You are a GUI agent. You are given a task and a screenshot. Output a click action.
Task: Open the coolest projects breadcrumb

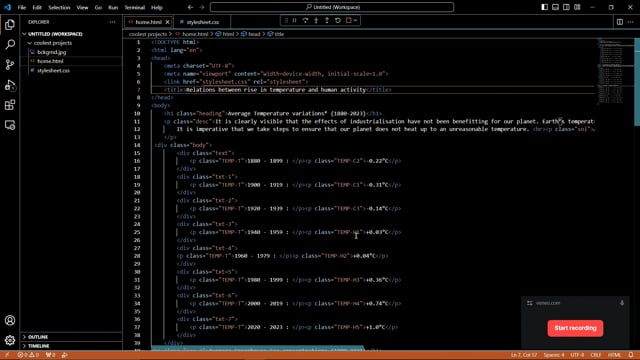148,34
